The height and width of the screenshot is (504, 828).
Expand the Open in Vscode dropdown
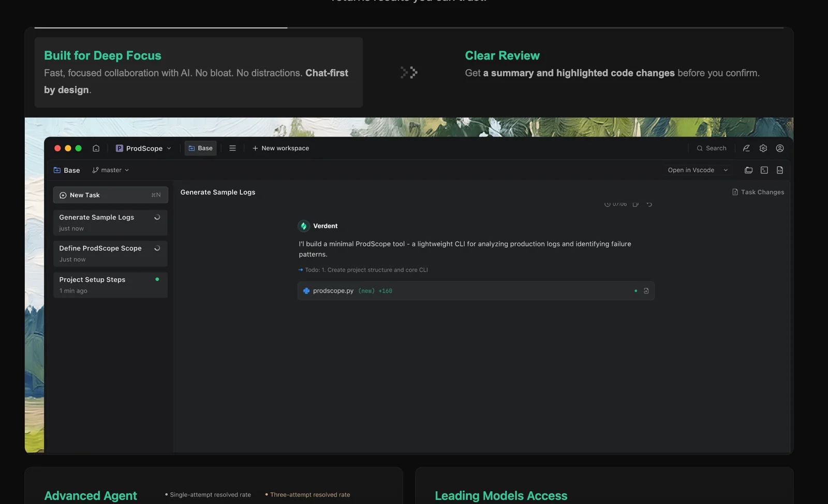point(697,170)
